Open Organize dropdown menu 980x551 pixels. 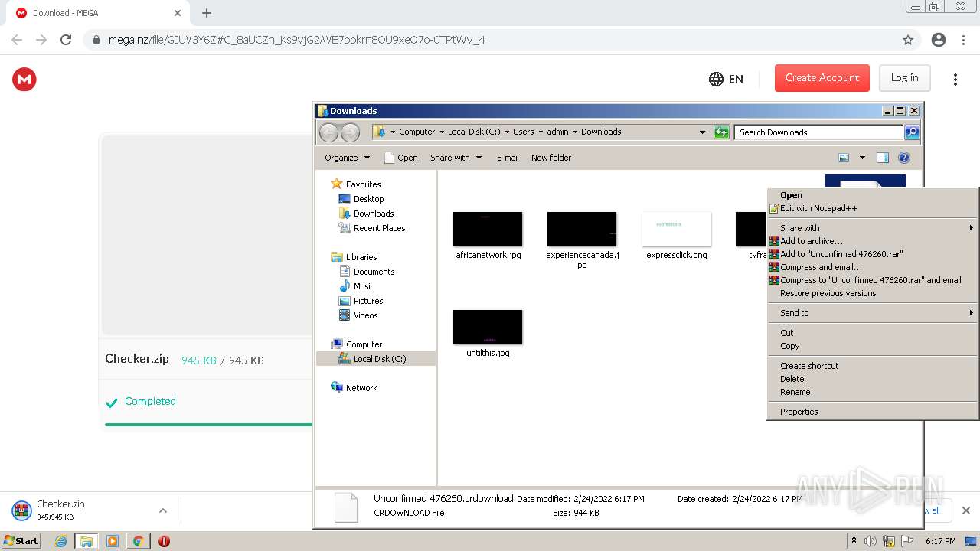347,158
